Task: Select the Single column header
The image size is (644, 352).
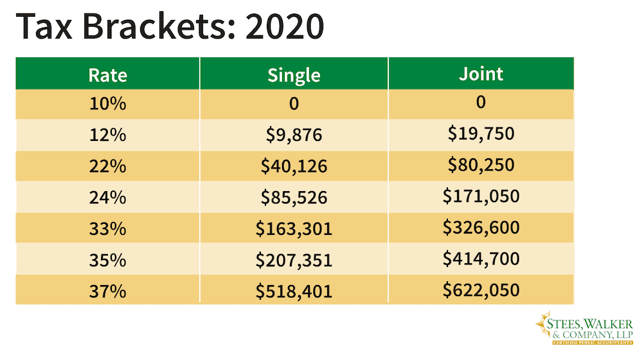Action: coord(294,75)
